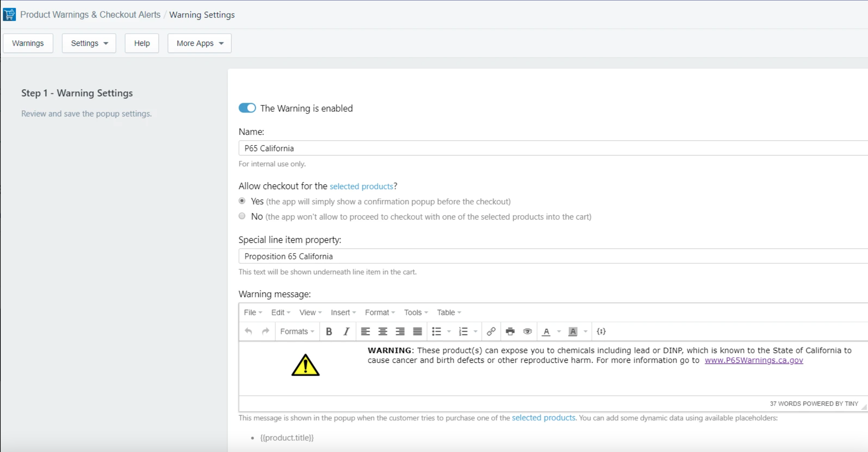The width and height of the screenshot is (868, 452).
Task: Open the editor Tools menu
Action: click(x=416, y=312)
